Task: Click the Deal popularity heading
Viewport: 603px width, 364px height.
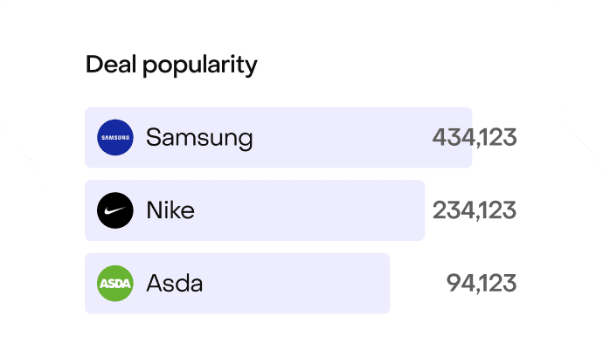Action: [x=171, y=65]
